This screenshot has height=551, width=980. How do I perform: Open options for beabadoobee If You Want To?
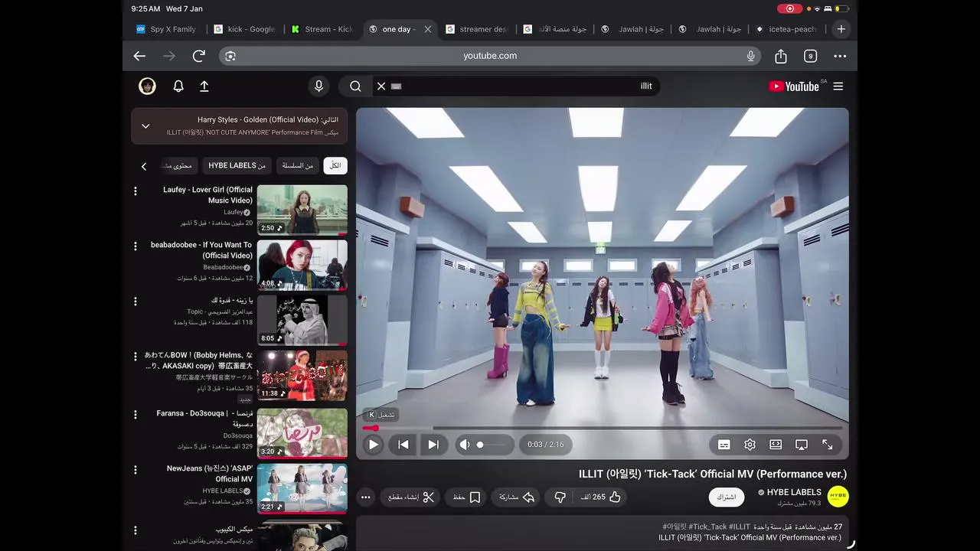[136, 246]
